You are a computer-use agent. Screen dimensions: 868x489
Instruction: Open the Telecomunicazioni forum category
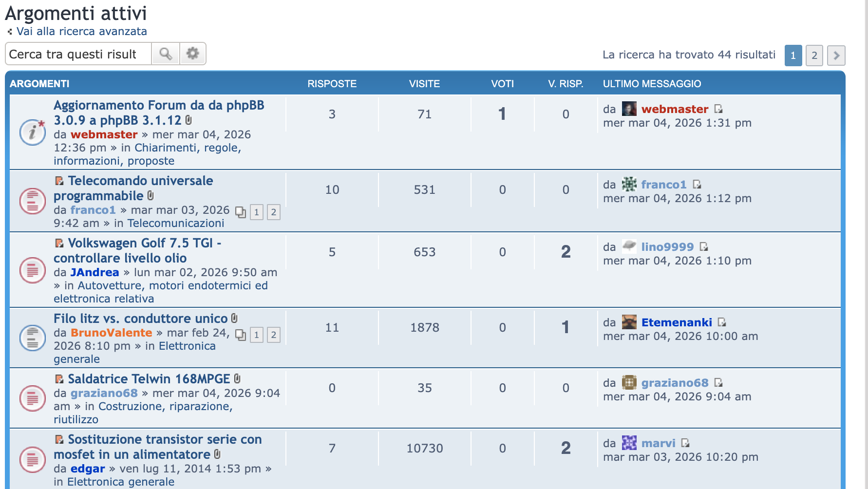coord(175,223)
